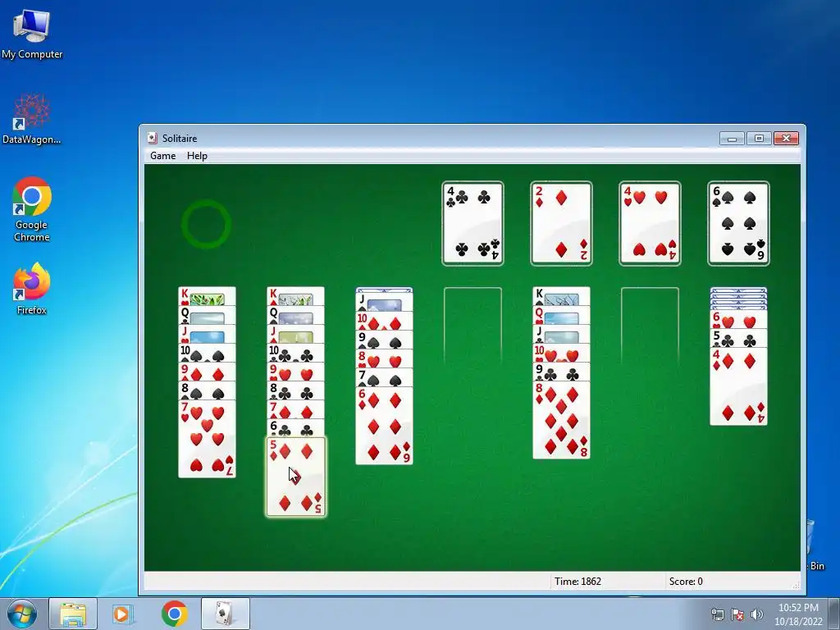Select the 9 of hearts in second column

295,372
